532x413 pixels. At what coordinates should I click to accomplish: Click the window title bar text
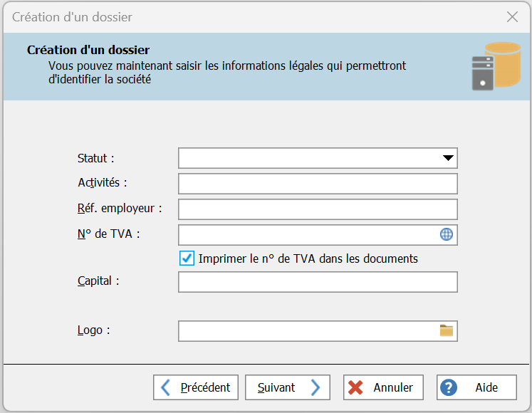click(x=72, y=17)
